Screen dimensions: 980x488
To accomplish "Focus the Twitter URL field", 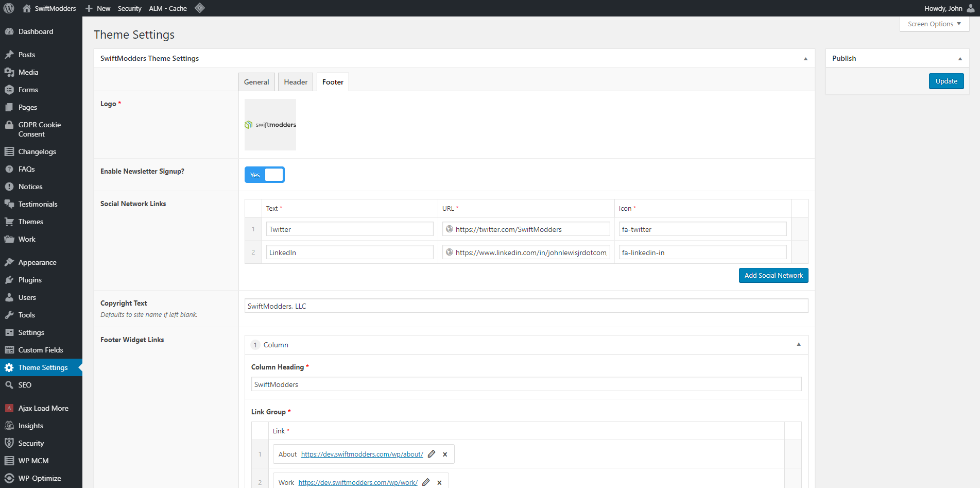I will 526,229.
